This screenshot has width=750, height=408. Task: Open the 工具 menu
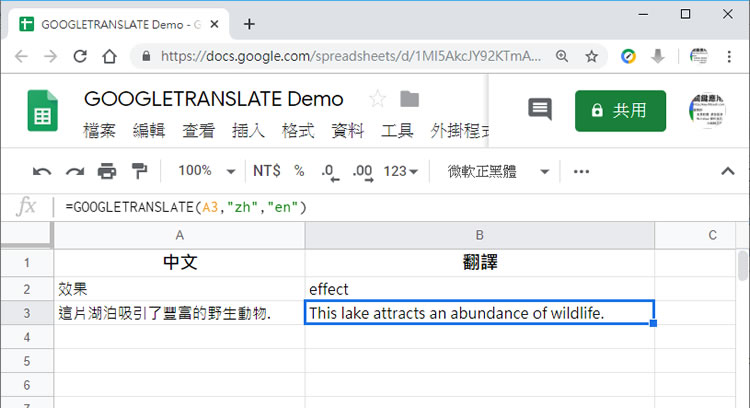coord(397,131)
